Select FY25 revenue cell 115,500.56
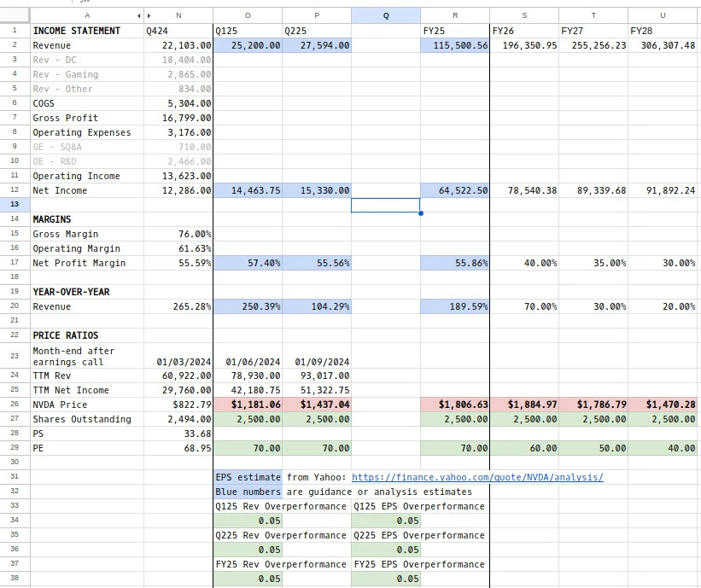This screenshot has width=701, height=588. (x=455, y=45)
